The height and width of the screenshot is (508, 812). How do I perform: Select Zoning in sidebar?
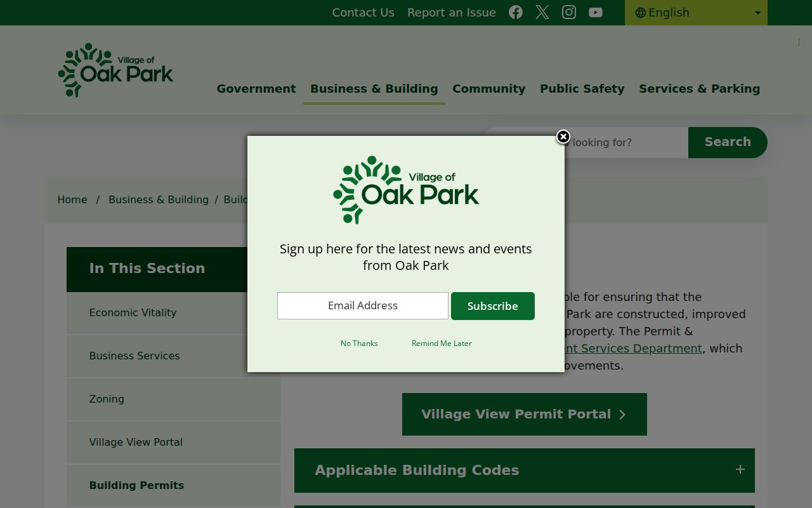(173, 399)
